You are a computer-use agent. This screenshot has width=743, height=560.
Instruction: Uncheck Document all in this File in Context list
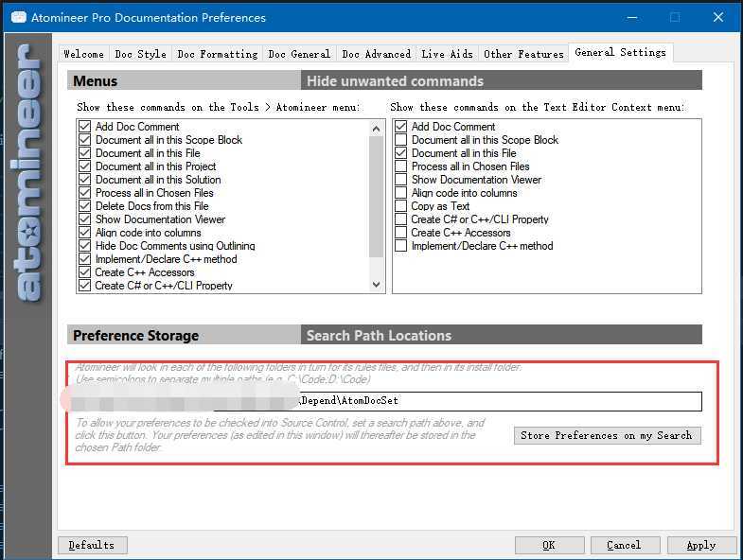[401, 153]
